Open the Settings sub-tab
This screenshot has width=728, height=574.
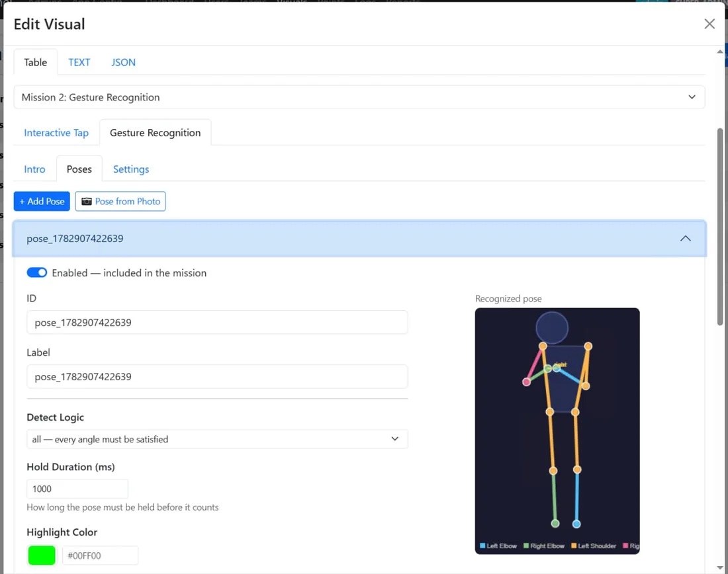point(131,169)
